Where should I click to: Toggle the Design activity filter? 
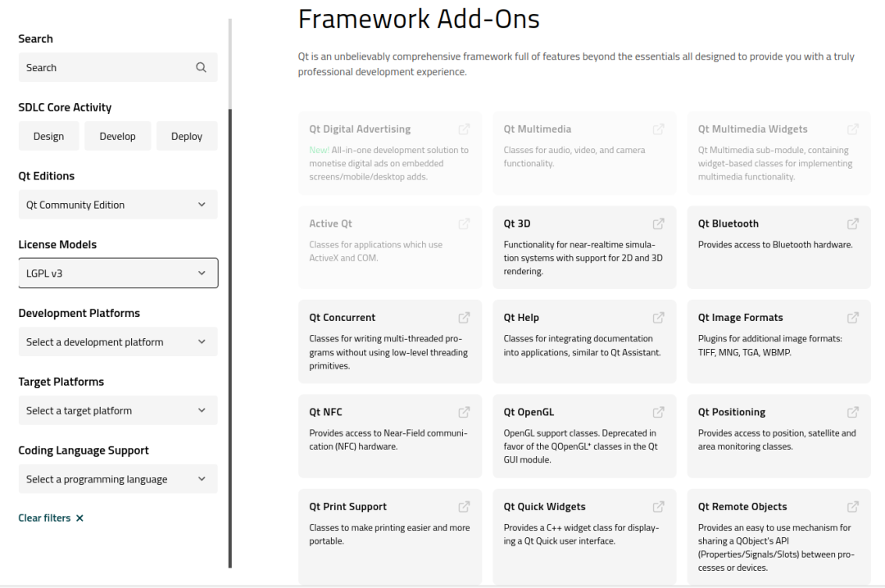pyautogui.click(x=48, y=136)
